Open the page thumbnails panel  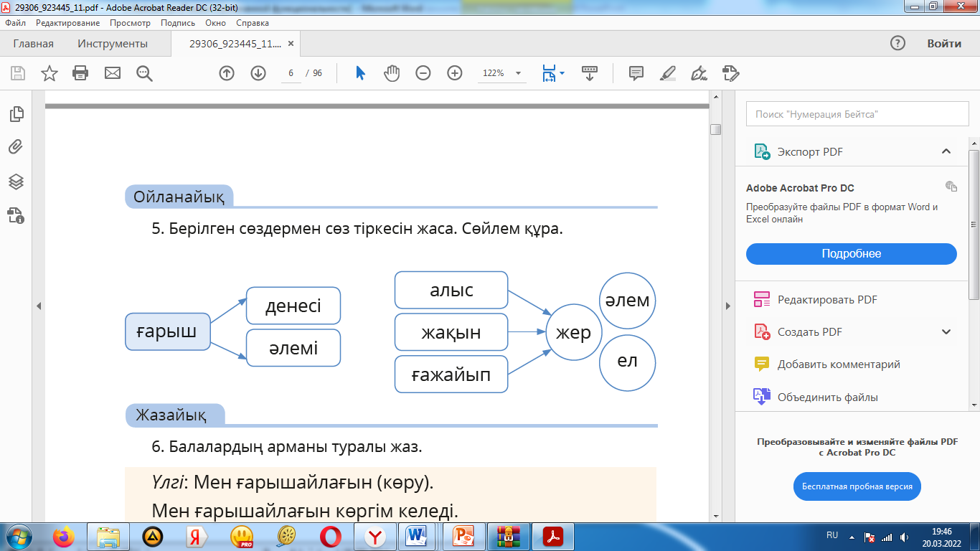pos(17,114)
